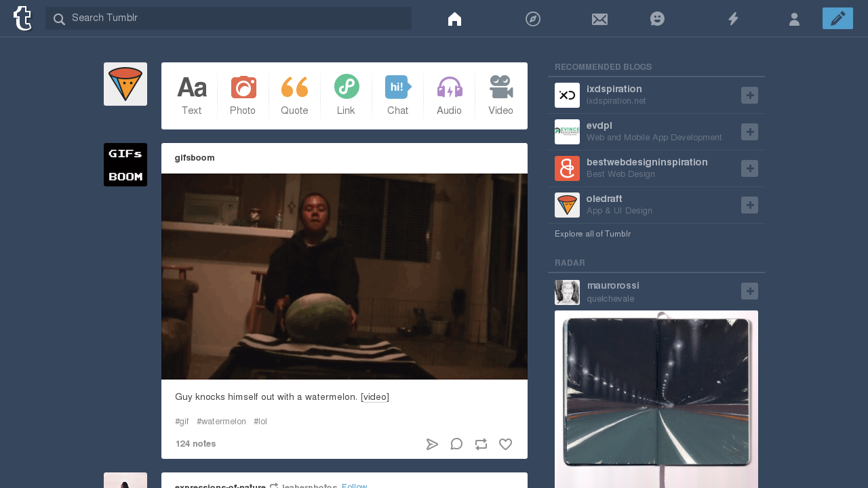Reply to the gifsboom post

pyautogui.click(x=456, y=444)
